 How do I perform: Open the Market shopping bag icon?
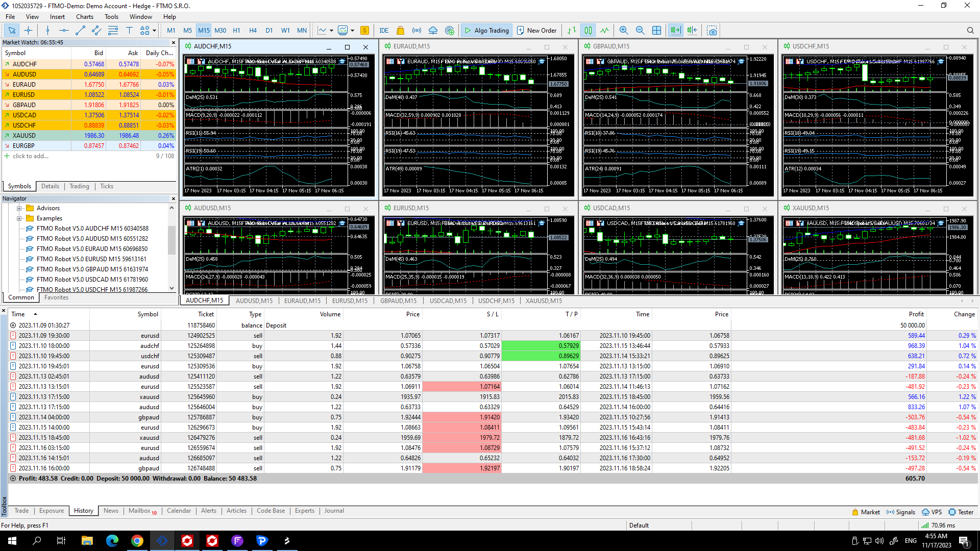click(x=400, y=31)
